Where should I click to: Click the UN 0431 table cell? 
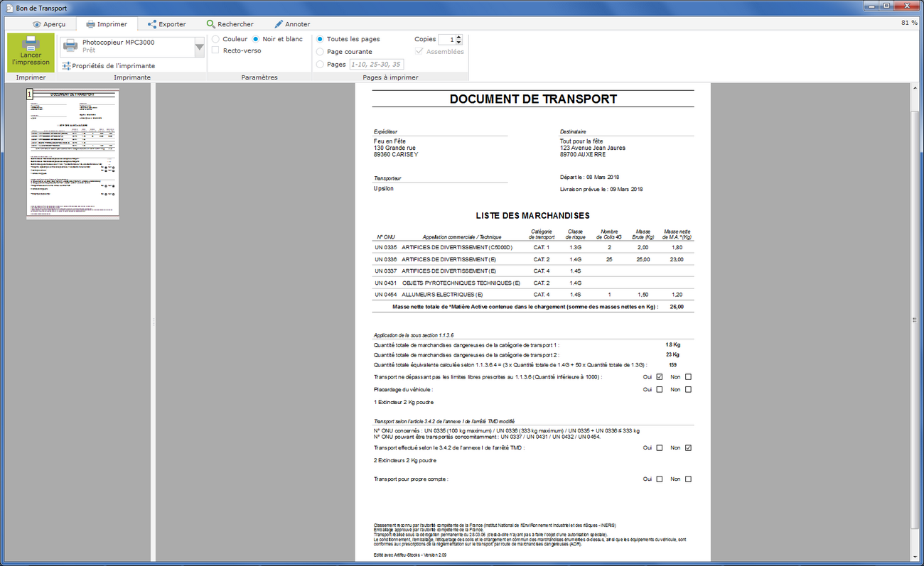click(385, 283)
